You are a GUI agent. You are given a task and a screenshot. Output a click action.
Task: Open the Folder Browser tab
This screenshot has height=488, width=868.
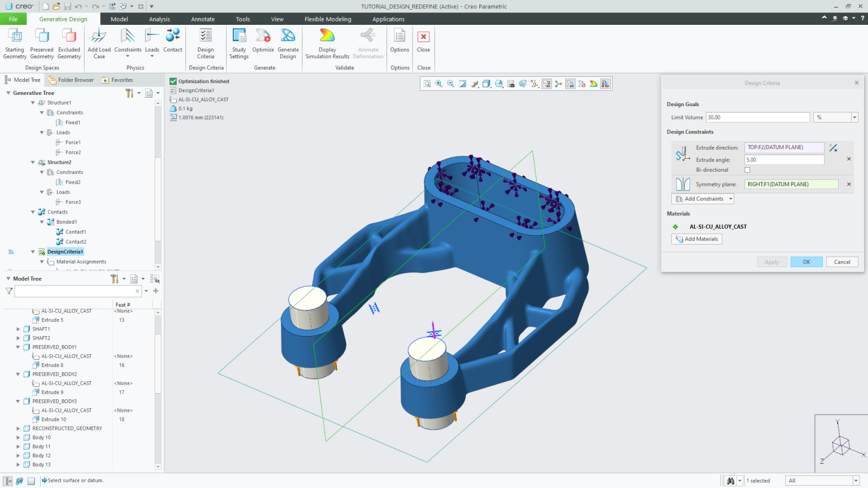coord(75,80)
